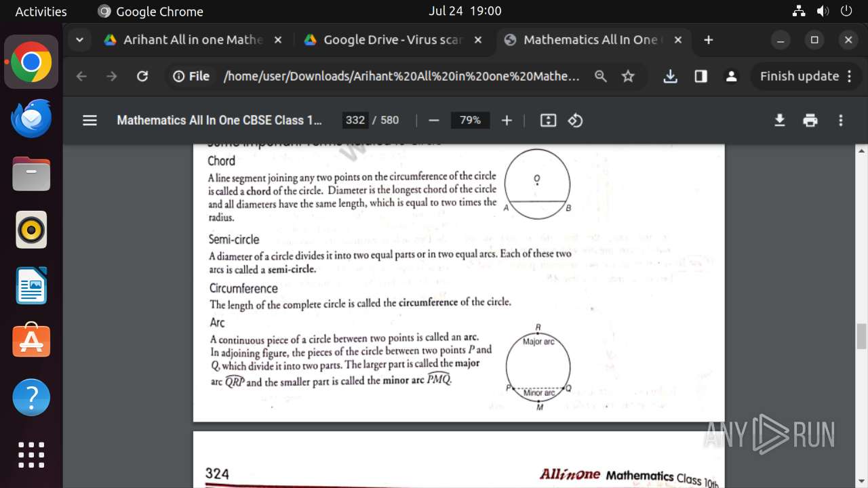868x488 pixels.
Task: Click the zoom level field showing 79%
Action: click(x=470, y=121)
